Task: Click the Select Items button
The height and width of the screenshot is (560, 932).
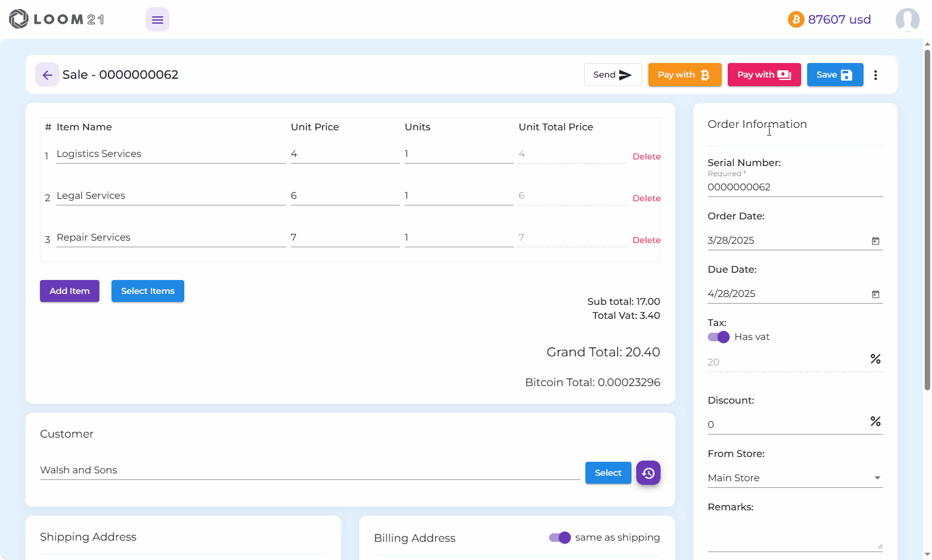Action: pyautogui.click(x=148, y=291)
